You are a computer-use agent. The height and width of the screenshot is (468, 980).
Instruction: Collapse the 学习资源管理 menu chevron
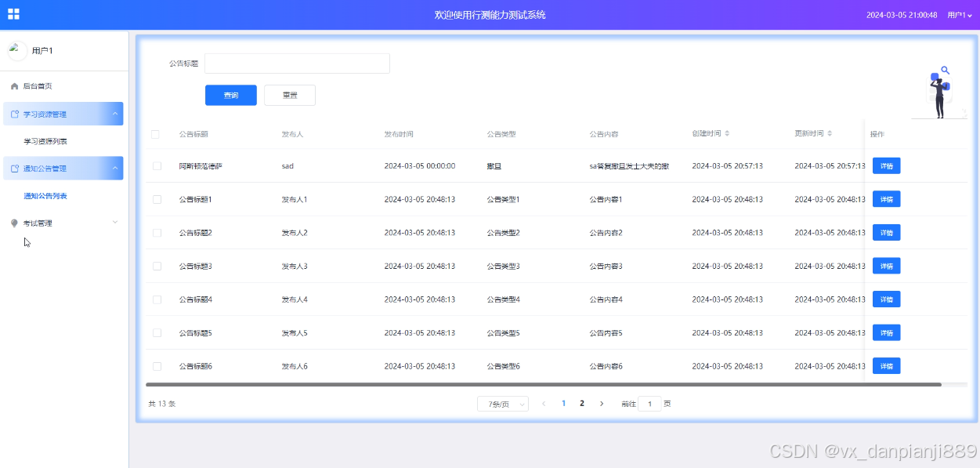tap(115, 114)
